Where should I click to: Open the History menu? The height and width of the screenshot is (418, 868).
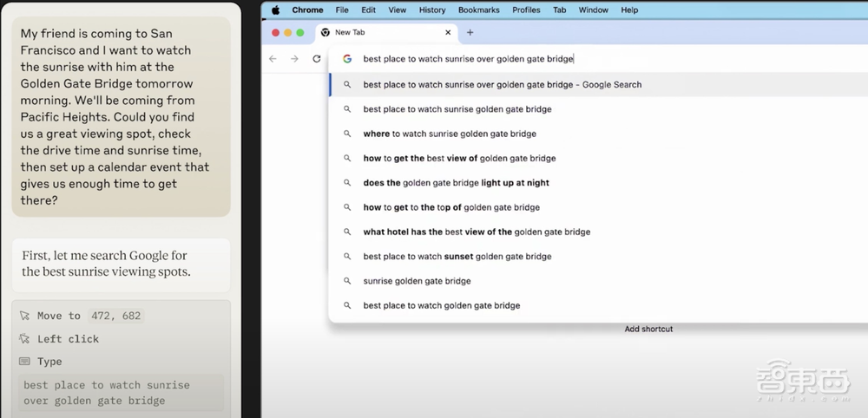pyautogui.click(x=431, y=10)
